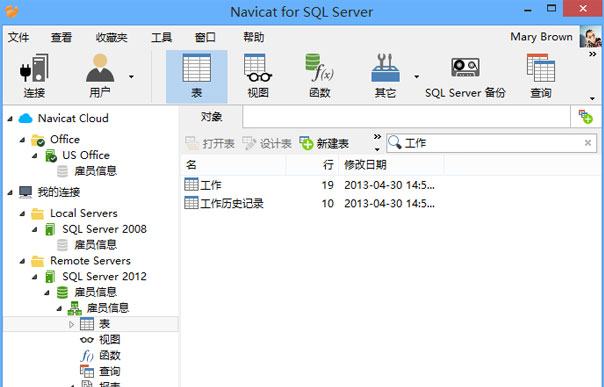Collapse the Office folder node
This screenshot has height=387, width=604.
[22, 140]
